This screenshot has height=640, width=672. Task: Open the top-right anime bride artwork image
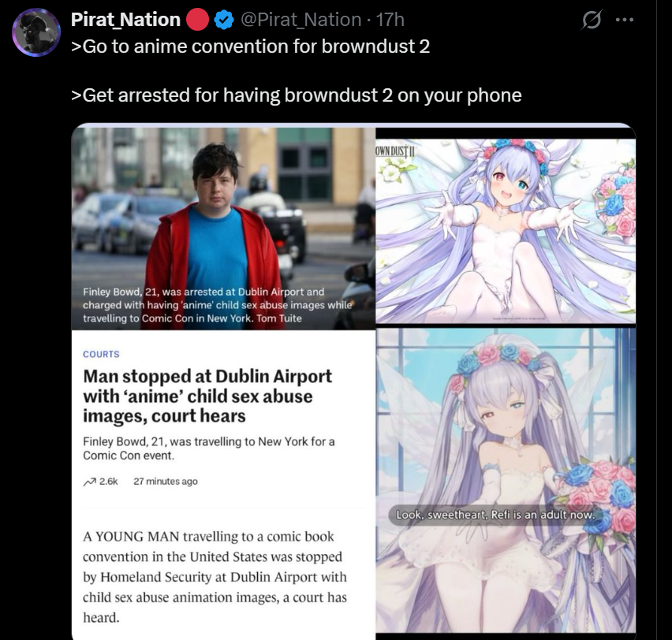(506, 231)
